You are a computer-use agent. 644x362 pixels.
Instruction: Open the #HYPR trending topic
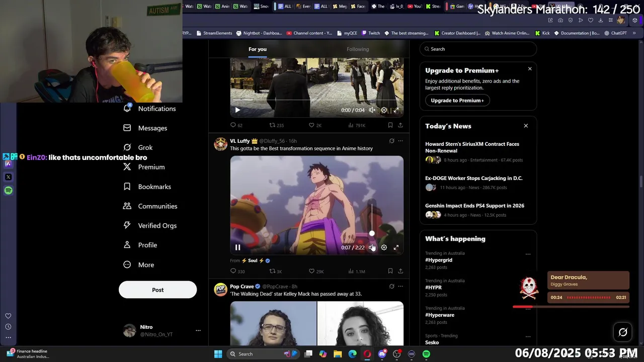tap(433, 288)
